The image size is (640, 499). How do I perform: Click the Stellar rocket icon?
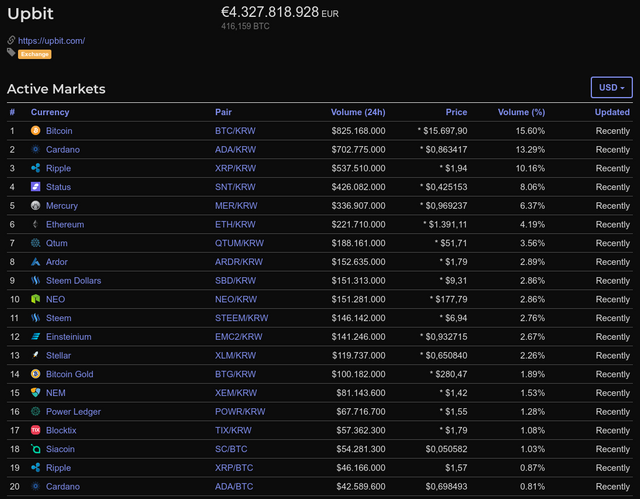point(36,355)
